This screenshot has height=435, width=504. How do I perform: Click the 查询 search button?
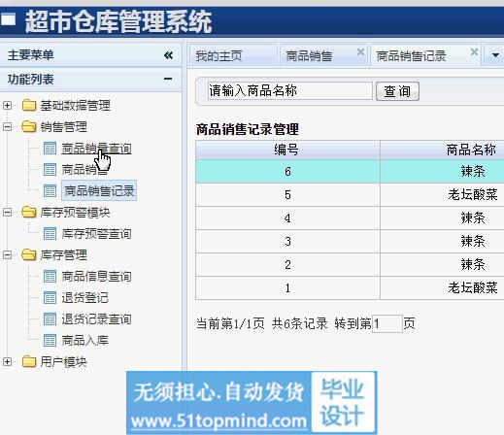click(397, 91)
